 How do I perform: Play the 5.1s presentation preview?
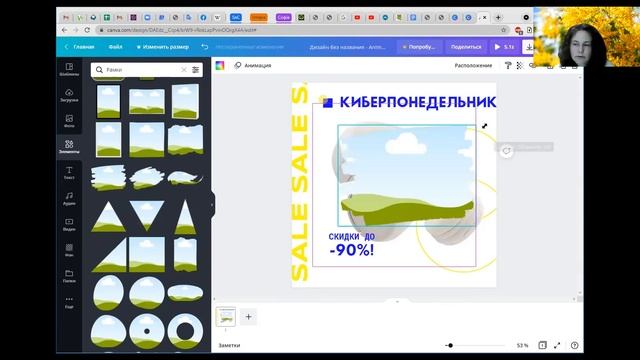(504, 47)
